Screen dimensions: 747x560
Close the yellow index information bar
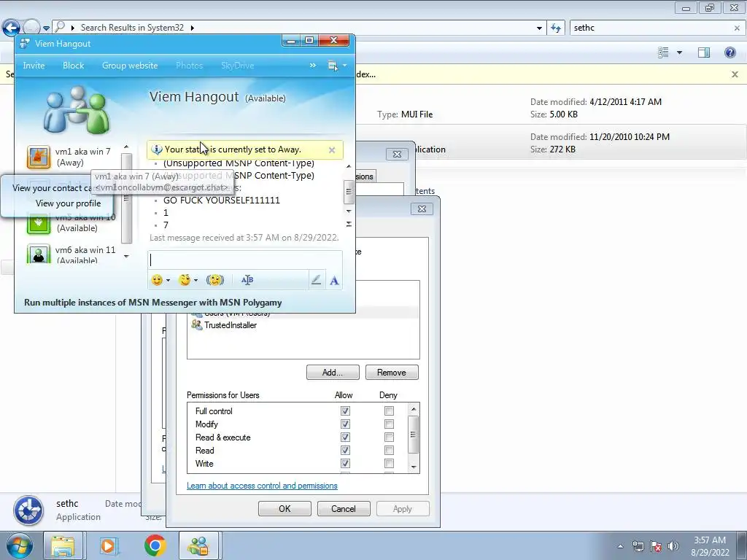click(735, 74)
